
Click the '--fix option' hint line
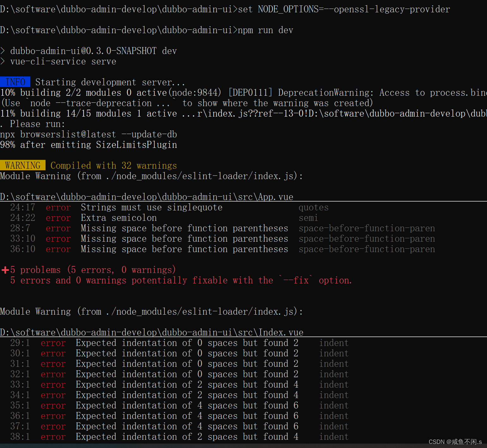click(181, 280)
